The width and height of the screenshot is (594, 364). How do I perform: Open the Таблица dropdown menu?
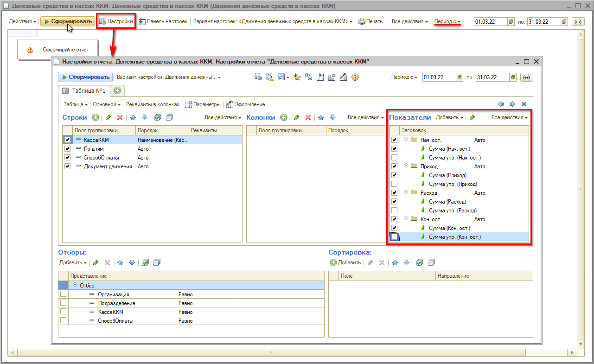(76, 104)
